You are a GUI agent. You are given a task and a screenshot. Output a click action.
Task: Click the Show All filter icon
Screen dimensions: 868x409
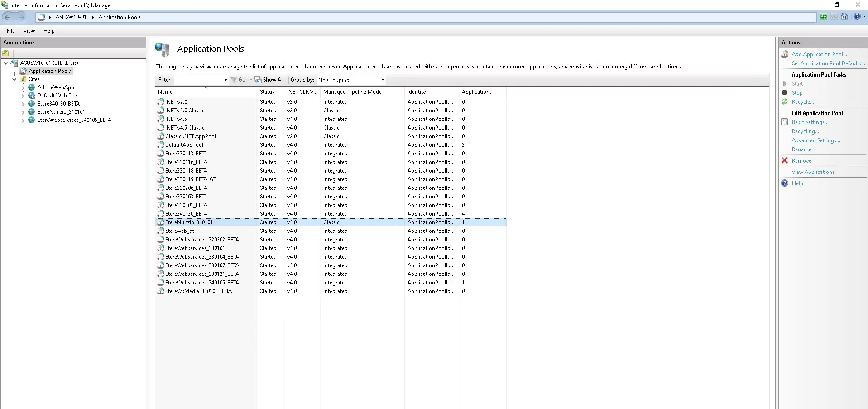258,80
